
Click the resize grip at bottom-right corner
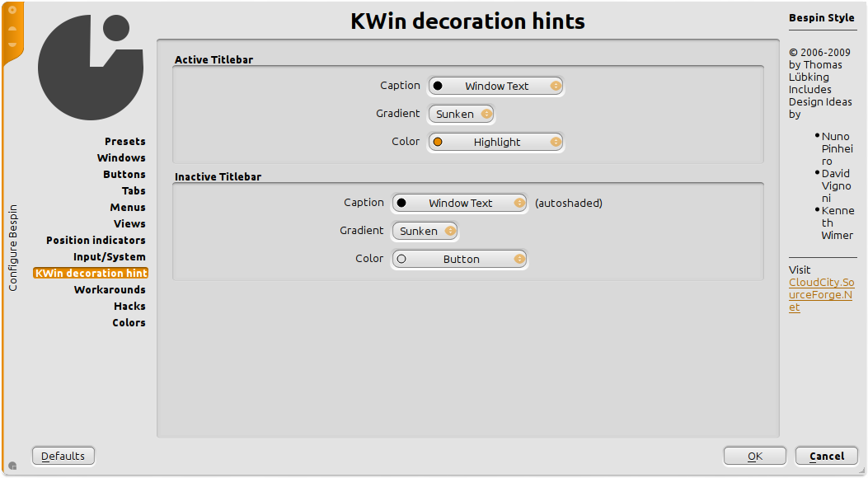coord(861,470)
